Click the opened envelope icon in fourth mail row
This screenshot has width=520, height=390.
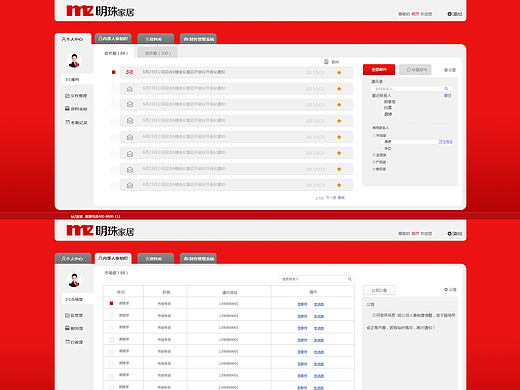(x=130, y=121)
